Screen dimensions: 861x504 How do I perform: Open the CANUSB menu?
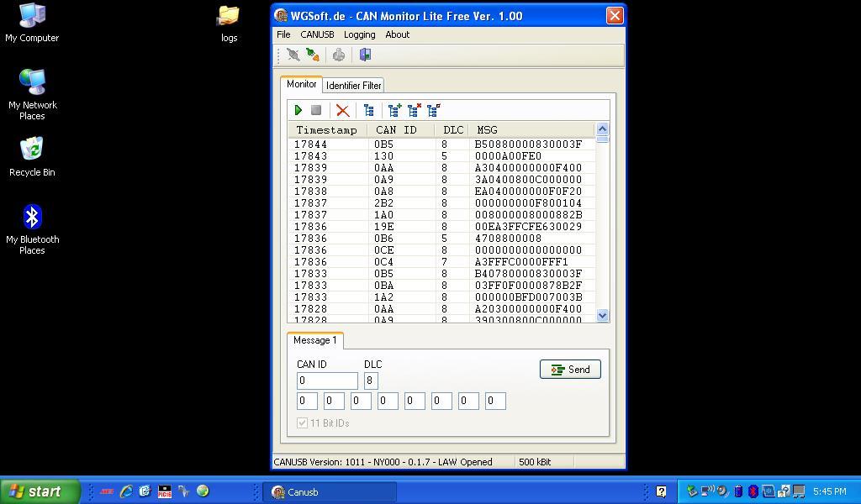pos(317,34)
